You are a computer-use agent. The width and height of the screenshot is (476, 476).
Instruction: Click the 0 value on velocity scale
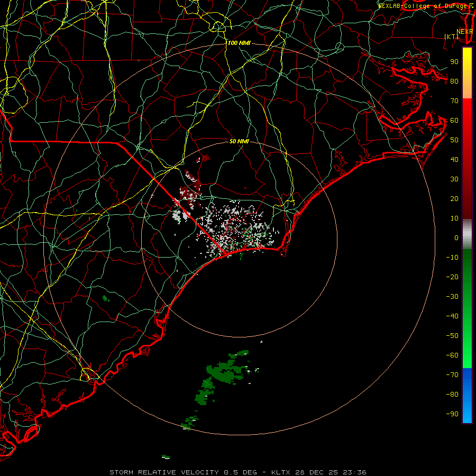[x=456, y=238]
